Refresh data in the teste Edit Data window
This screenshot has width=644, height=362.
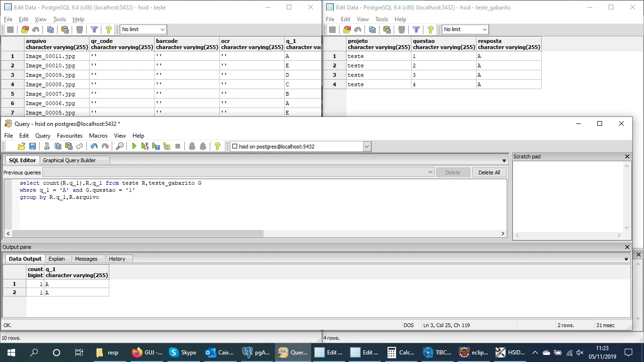(x=25, y=30)
